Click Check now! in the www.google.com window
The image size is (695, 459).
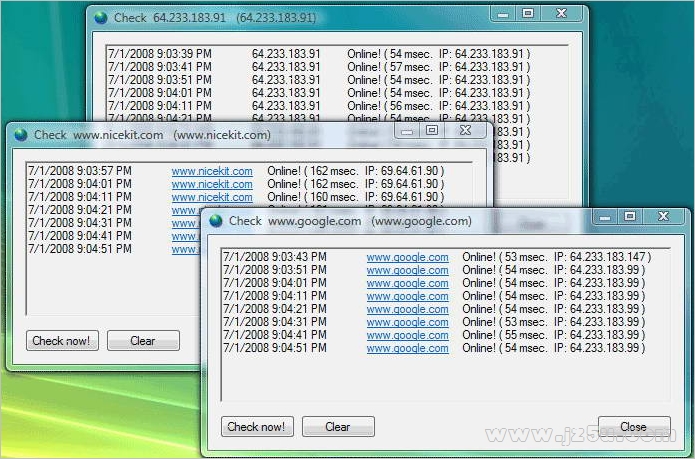coord(257,427)
